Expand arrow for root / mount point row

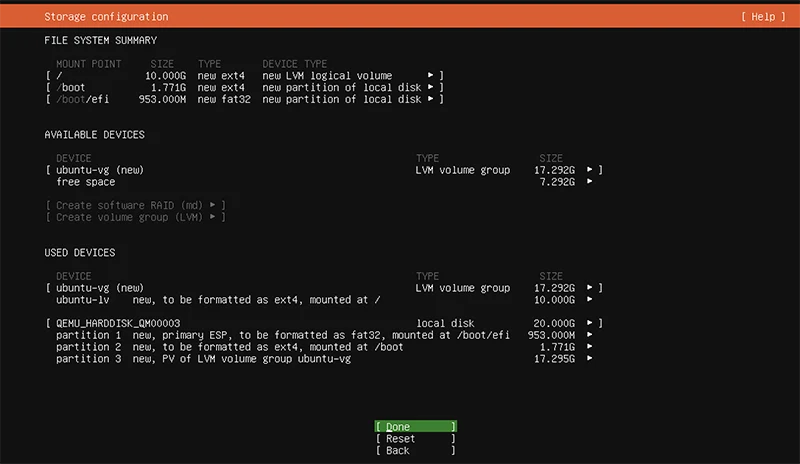431,75
